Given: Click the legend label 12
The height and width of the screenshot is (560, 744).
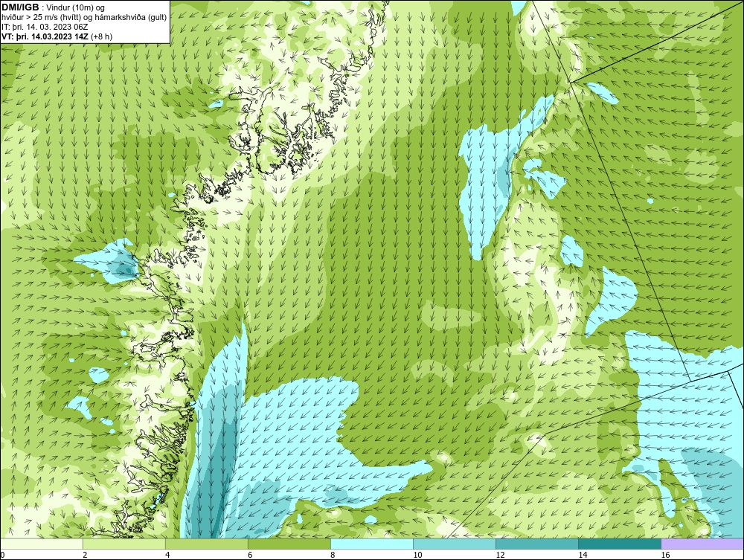Looking at the screenshot, I should [500, 555].
